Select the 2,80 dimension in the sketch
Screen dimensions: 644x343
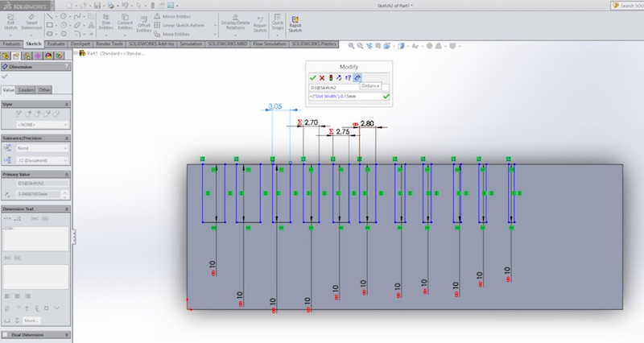tap(367, 124)
